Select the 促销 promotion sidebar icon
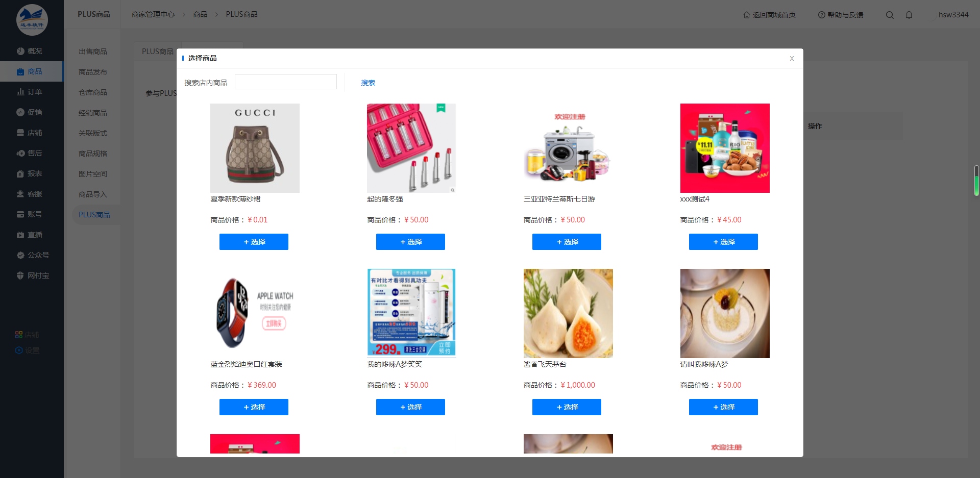 (x=20, y=112)
